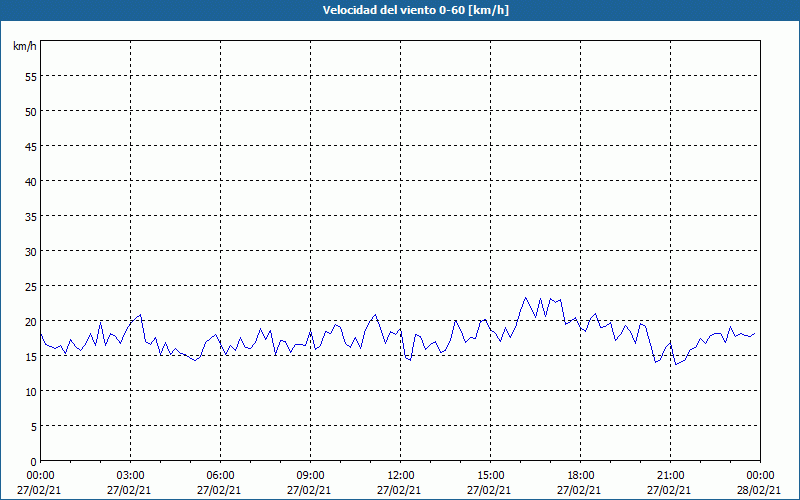800x500 pixels.
Task: Select the 27/02/21 date under 21:00
Action: 669,490
